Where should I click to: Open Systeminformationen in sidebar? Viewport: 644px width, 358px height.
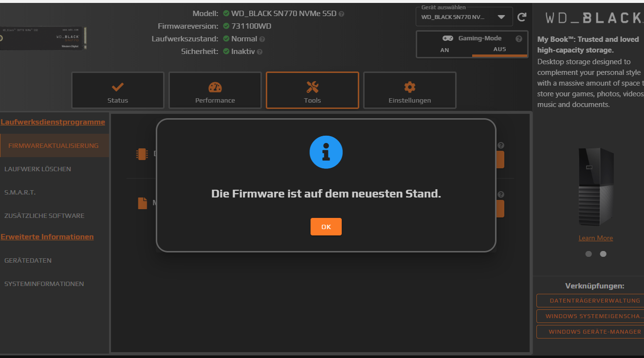pos(55,284)
